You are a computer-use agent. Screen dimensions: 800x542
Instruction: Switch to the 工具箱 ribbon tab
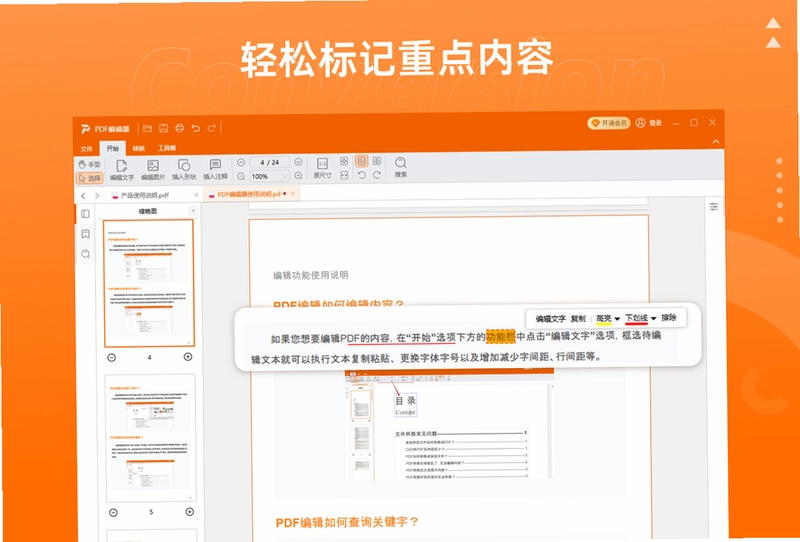tap(167, 149)
